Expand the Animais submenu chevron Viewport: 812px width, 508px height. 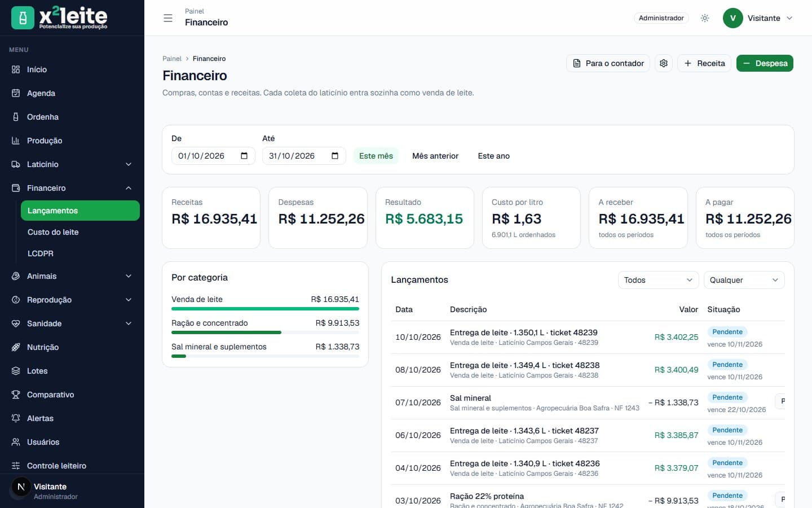(129, 276)
